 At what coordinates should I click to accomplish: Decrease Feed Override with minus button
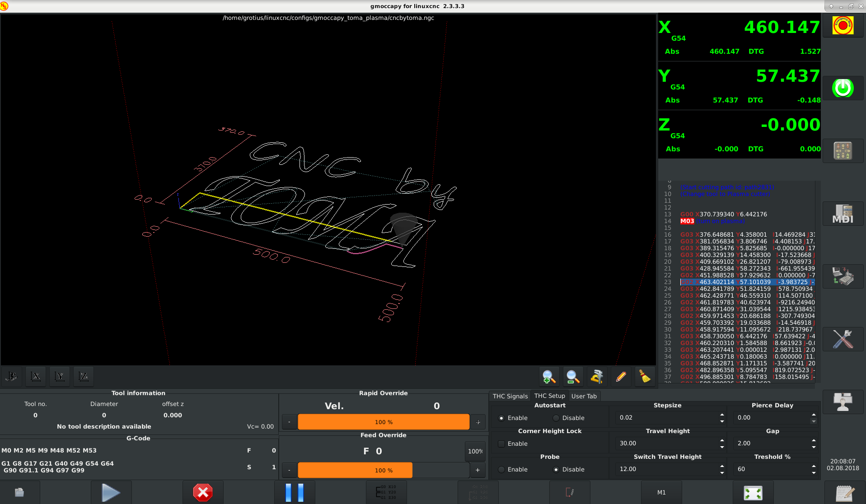click(x=289, y=470)
